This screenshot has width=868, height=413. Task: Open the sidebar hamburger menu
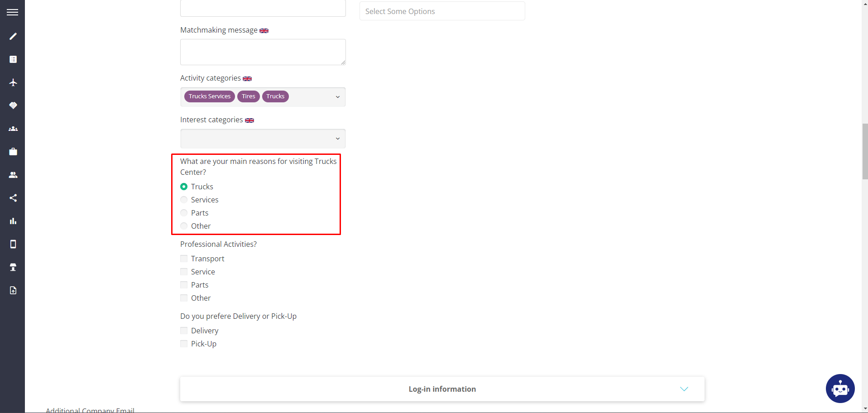[x=13, y=12]
